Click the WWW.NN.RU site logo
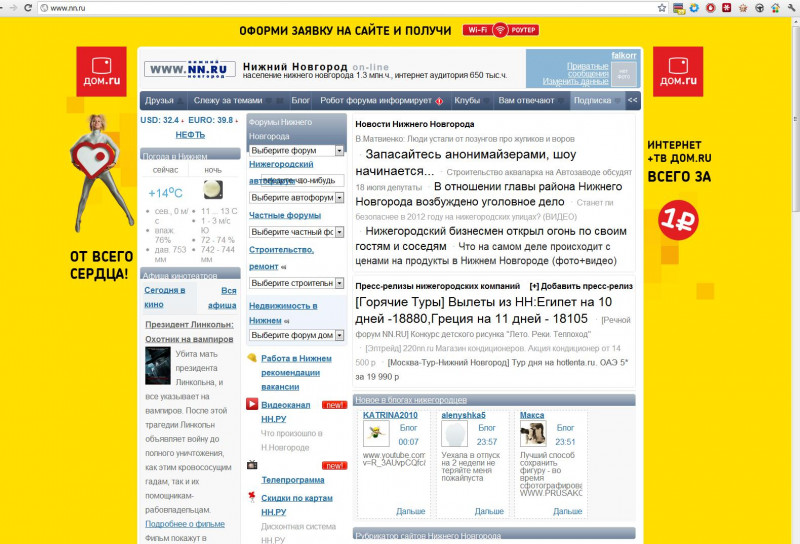The height and width of the screenshot is (544, 800). click(189, 69)
